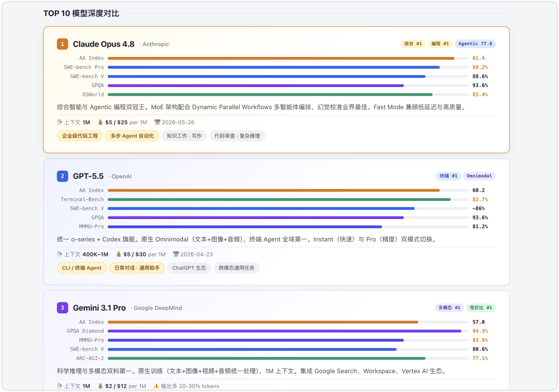Click the 61.4 AA Index score
The height and width of the screenshot is (392, 559).
pos(478,58)
